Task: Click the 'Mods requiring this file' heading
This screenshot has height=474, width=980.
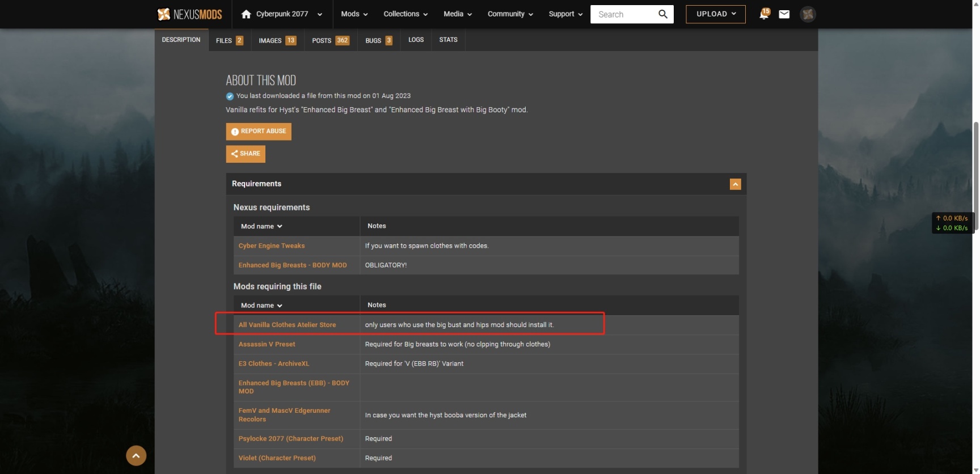Action: click(x=277, y=286)
